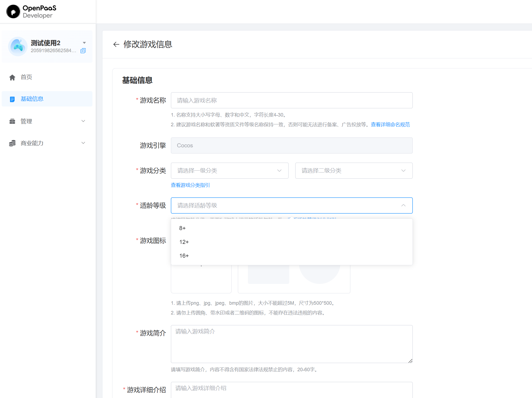Open the 请选择二级分类 dropdown
This screenshot has width=532, height=398.
(354, 171)
